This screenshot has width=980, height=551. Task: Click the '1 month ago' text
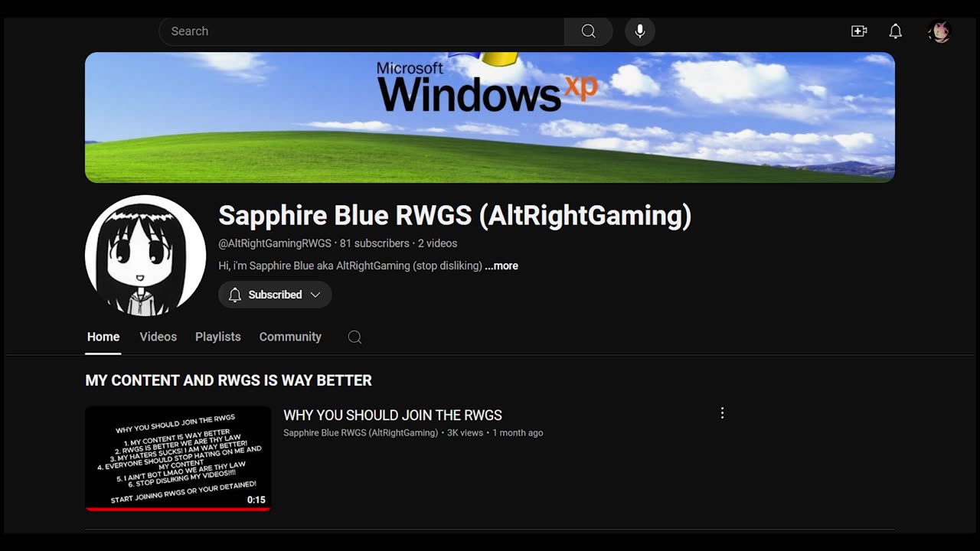click(518, 433)
